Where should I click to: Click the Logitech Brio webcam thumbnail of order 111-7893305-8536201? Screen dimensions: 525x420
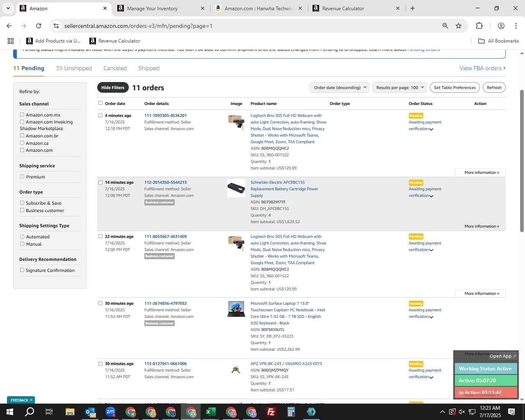pos(236,122)
